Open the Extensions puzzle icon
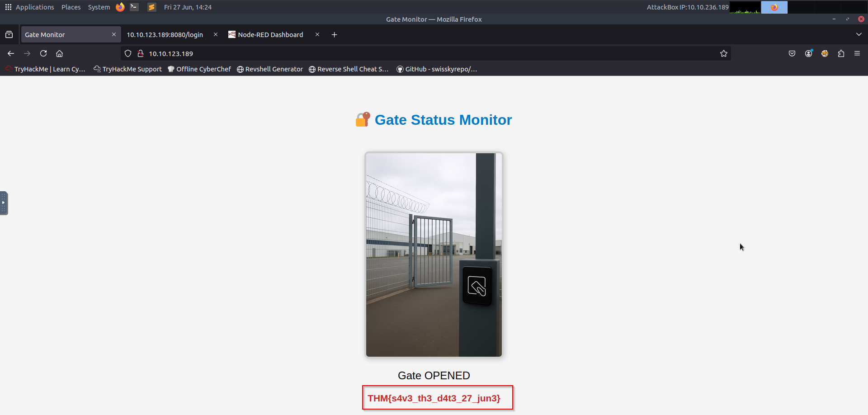The height and width of the screenshot is (415, 868). tap(841, 53)
